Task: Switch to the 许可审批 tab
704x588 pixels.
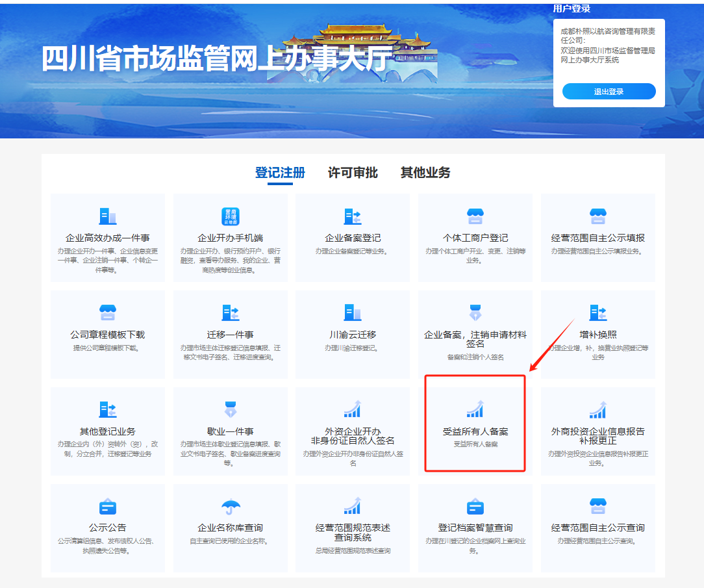Action: (353, 173)
